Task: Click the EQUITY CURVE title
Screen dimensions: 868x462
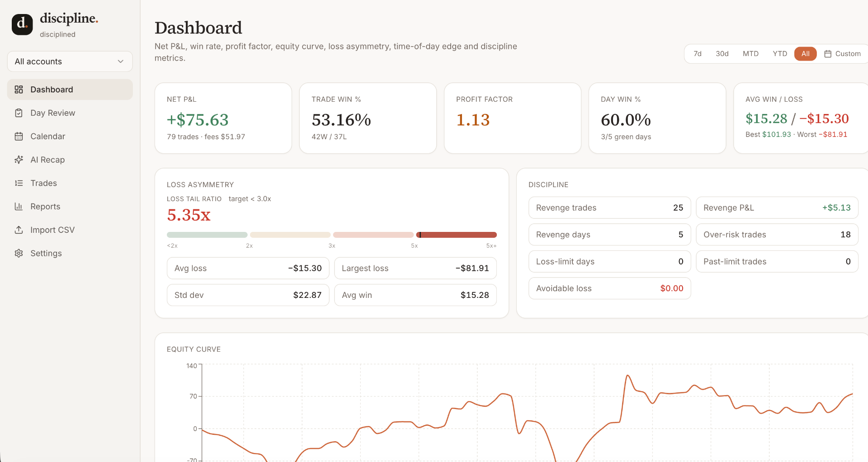Action: pyautogui.click(x=193, y=349)
